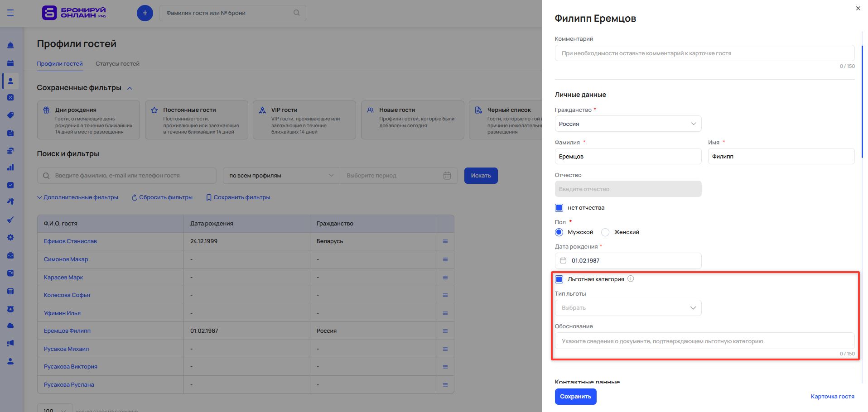The width and height of the screenshot is (868, 412).
Task: Click the hamburger menu icon
Action: [x=10, y=13]
